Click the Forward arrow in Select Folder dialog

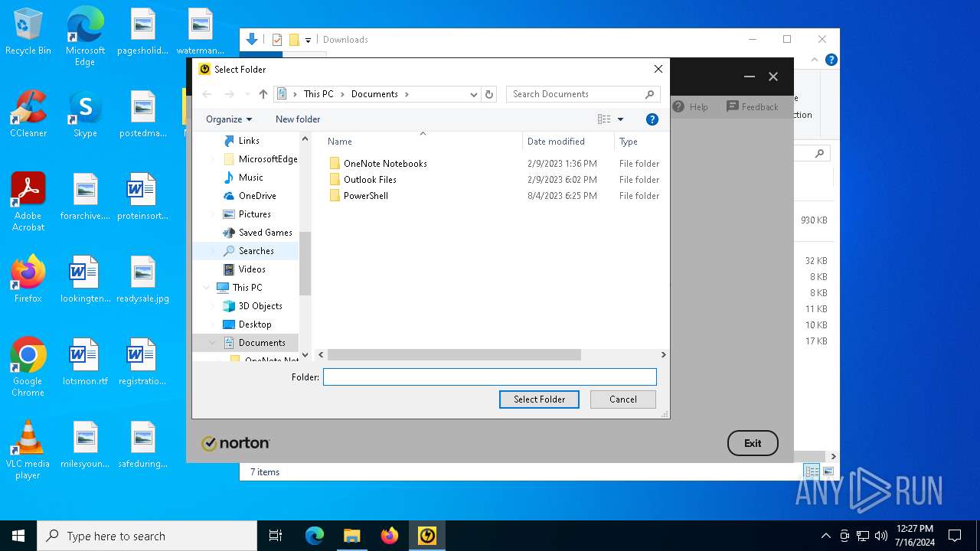[x=229, y=94]
